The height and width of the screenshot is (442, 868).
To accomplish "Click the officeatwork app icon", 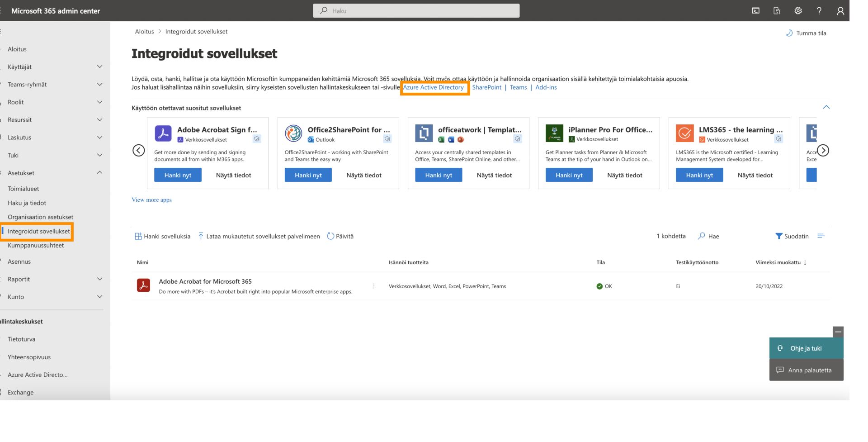I will 424,133.
